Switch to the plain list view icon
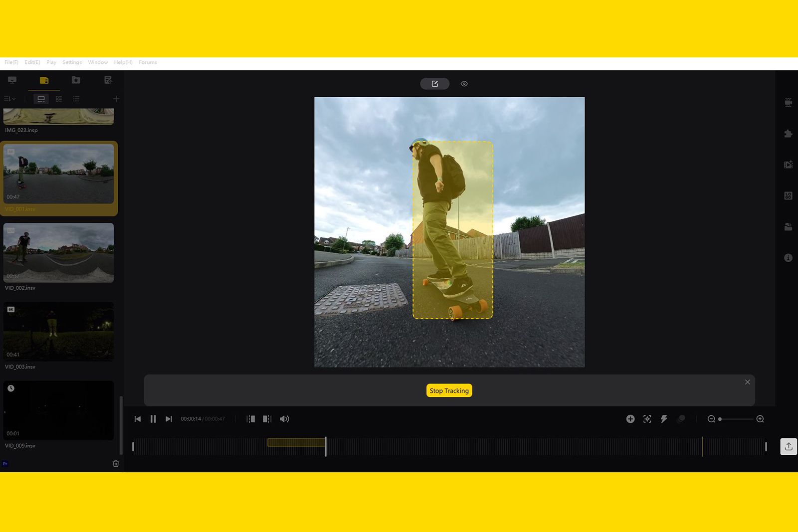This screenshot has width=798, height=532. [x=76, y=99]
